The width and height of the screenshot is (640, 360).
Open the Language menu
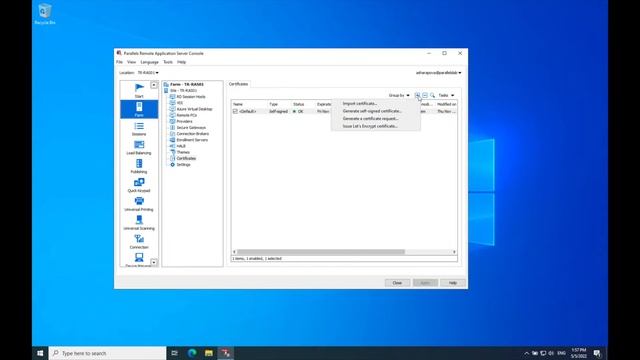(x=149, y=62)
